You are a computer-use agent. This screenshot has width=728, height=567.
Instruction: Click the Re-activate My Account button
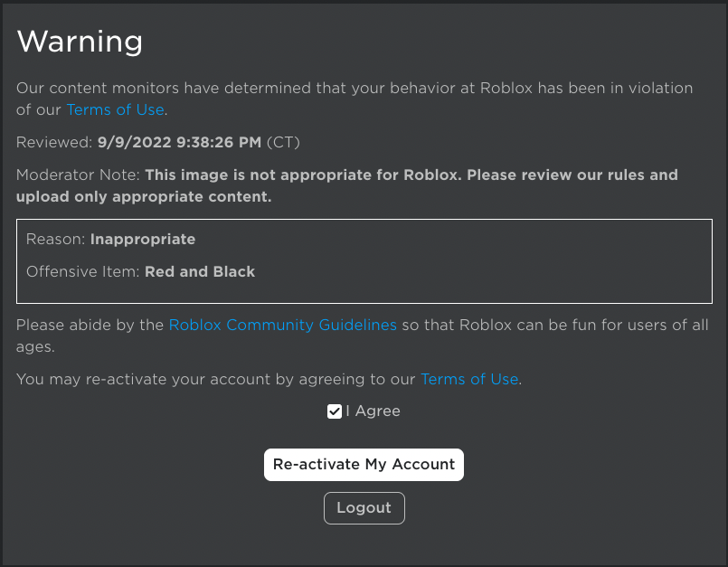[x=364, y=465]
